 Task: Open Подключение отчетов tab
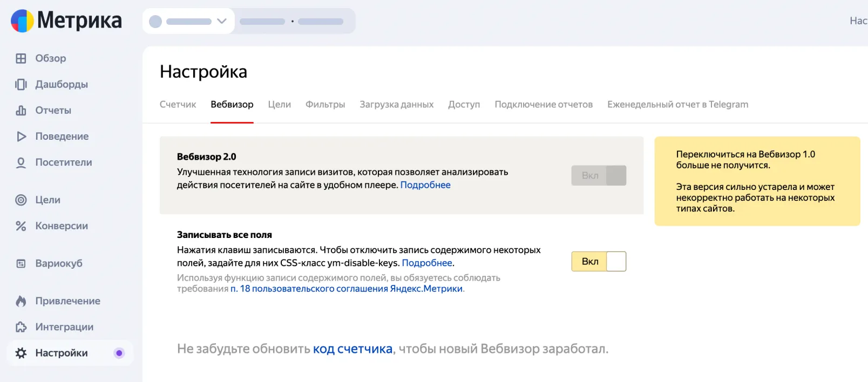pyautogui.click(x=544, y=104)
